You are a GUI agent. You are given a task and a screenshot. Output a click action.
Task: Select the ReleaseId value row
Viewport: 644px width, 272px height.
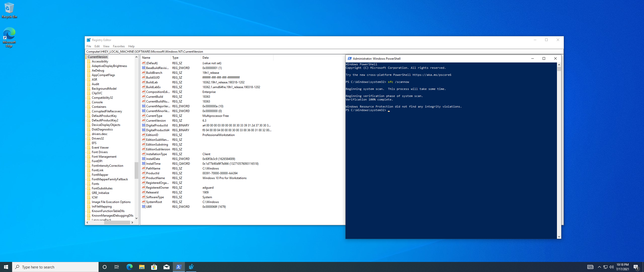click(207, 192)
